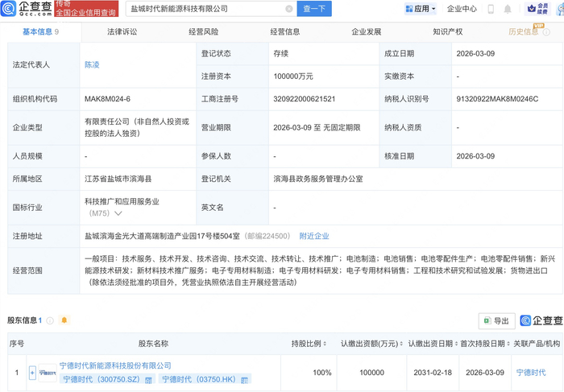Open the notification bell in the header
Image resolution: width=564 pixels, height=392 pixels.
pos(508,10)
